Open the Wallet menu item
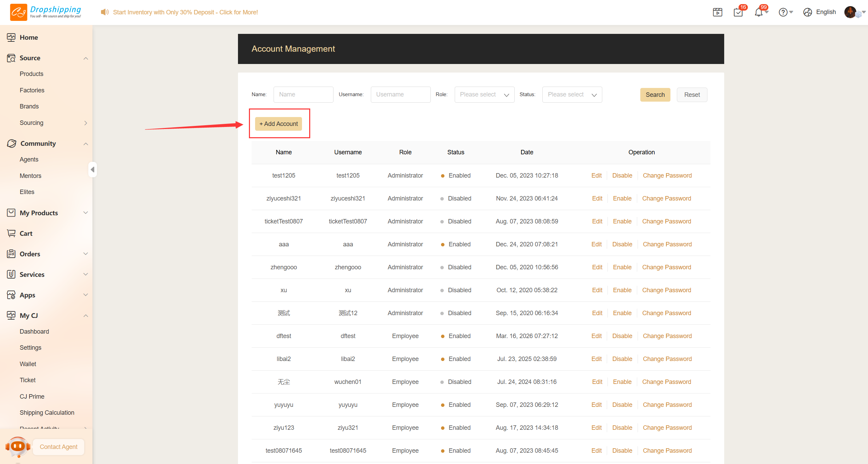Viewport: 868px width, 464px height. tap(28, 364)
